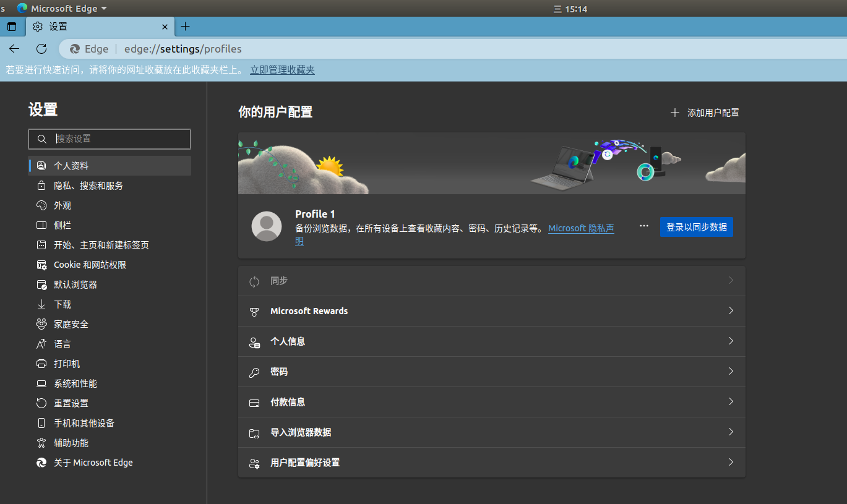Expand the 用户配置偏好设置 section
This screenshot has height=504, width=847.
coord(491,462)
